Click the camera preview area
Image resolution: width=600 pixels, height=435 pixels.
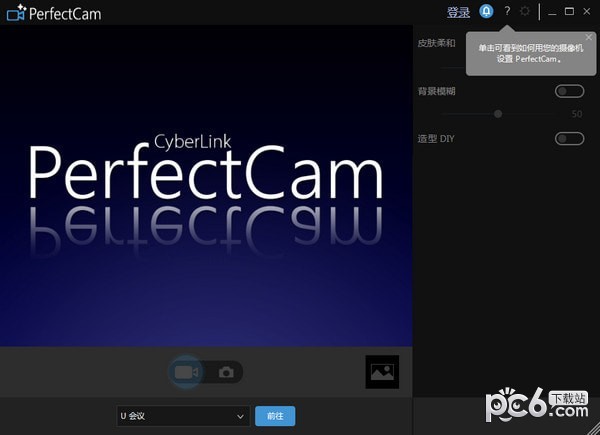(x=206, y=186)
